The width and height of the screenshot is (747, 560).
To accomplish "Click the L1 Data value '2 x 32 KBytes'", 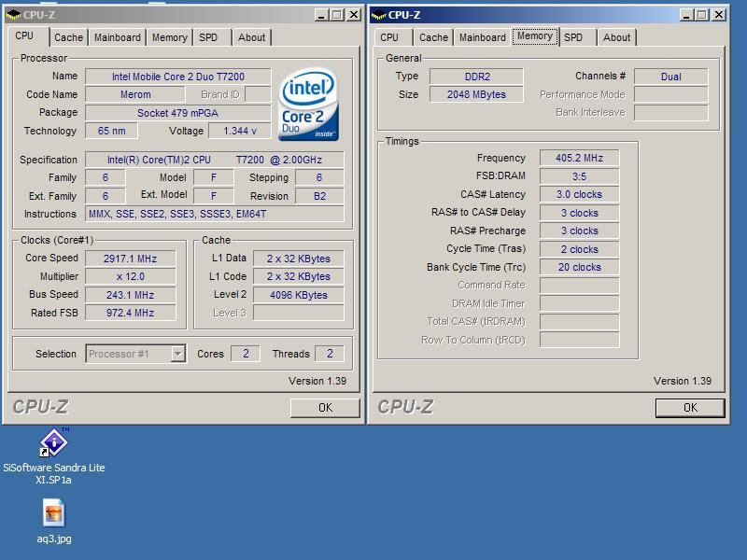I will [x=299, y=259].
